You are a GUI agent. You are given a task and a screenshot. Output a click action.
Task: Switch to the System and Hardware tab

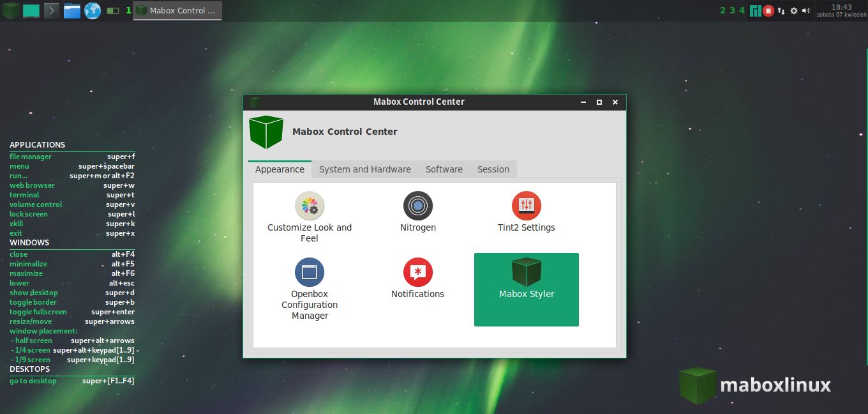tap(365, 169)
